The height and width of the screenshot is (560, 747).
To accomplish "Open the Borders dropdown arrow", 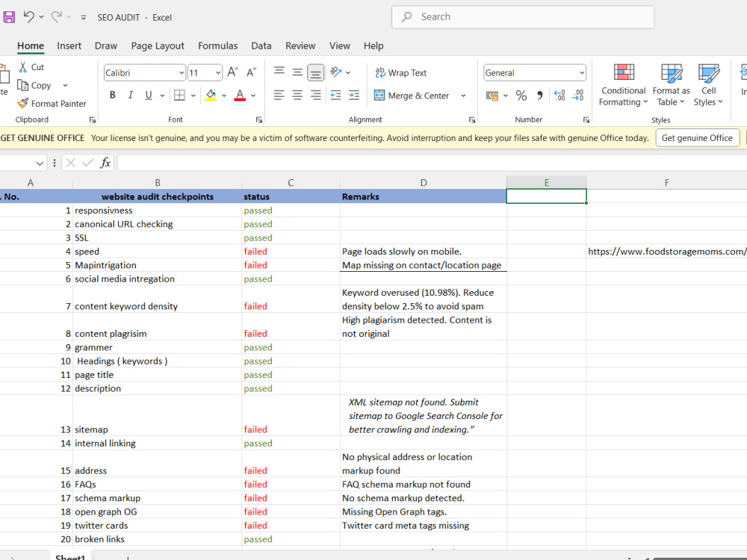I will pyautogui.click(x=193, y=96).
